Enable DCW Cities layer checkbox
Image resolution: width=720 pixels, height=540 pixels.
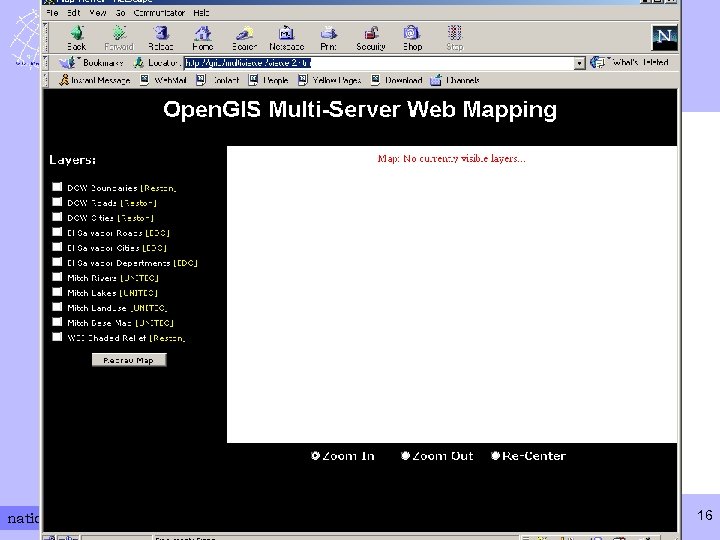point(57,217)
